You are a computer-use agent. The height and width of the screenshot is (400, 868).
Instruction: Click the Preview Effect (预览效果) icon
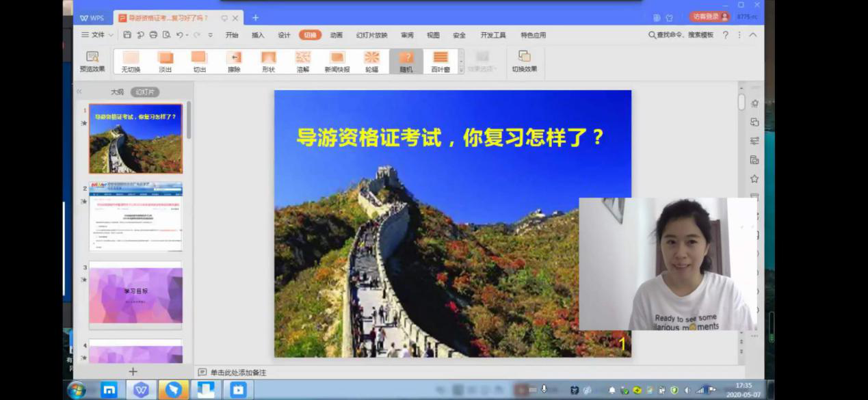[92, 60]
